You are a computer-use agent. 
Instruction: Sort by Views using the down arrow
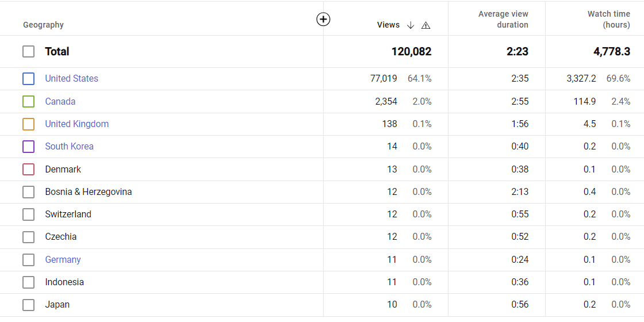point(411,25)
